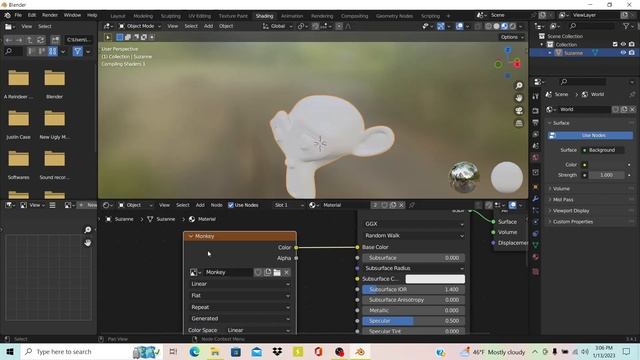This screenshot has width=640, height=360.
Task: Open the Random Walk subsurface method dropdown
Action: click(414, 236)
